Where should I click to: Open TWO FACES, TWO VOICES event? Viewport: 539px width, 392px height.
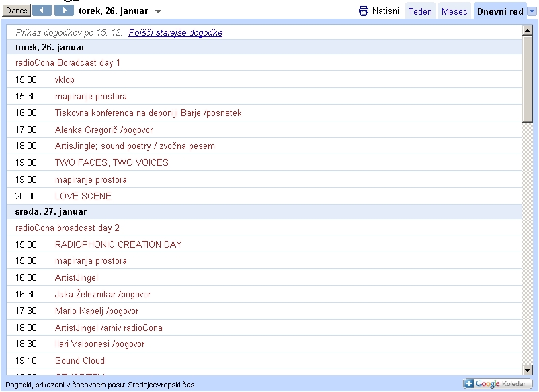(112, 163)
